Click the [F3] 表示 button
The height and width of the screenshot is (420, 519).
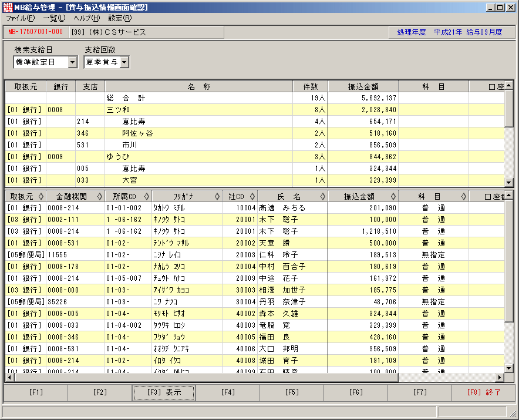[x=164, y=392]
